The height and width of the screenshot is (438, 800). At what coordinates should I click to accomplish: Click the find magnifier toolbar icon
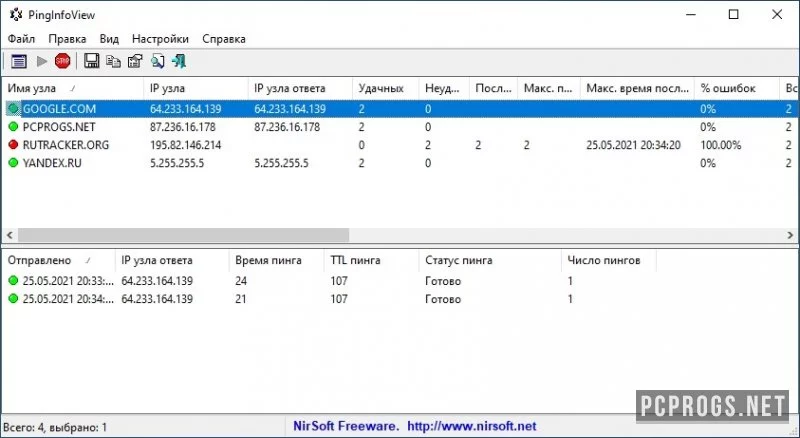pos(157,61)
